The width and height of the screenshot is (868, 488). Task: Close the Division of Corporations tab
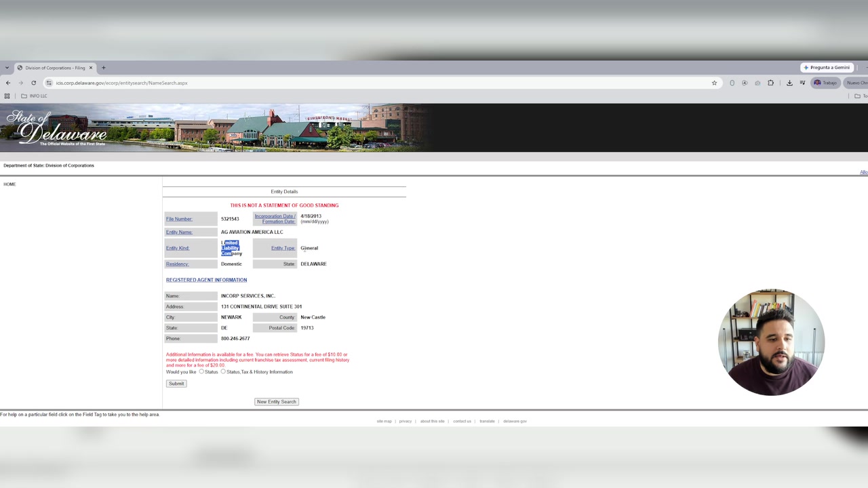90,68
